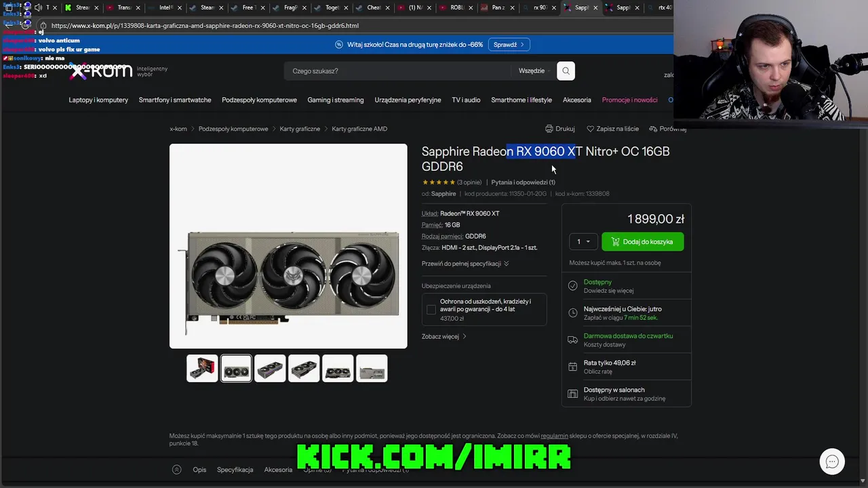Close the Cheat browser tab
The height and width of the screenshot is (488, 868).
(389, 7)
